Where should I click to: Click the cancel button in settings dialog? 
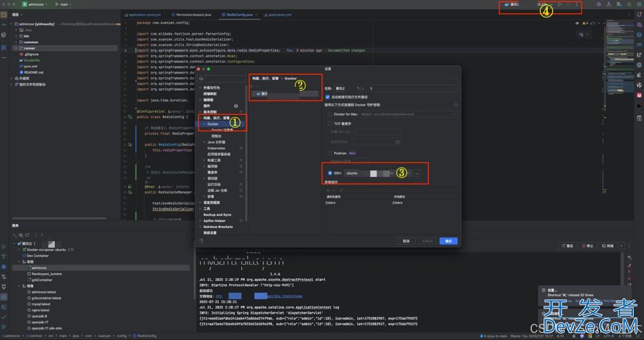coord(406,241)
